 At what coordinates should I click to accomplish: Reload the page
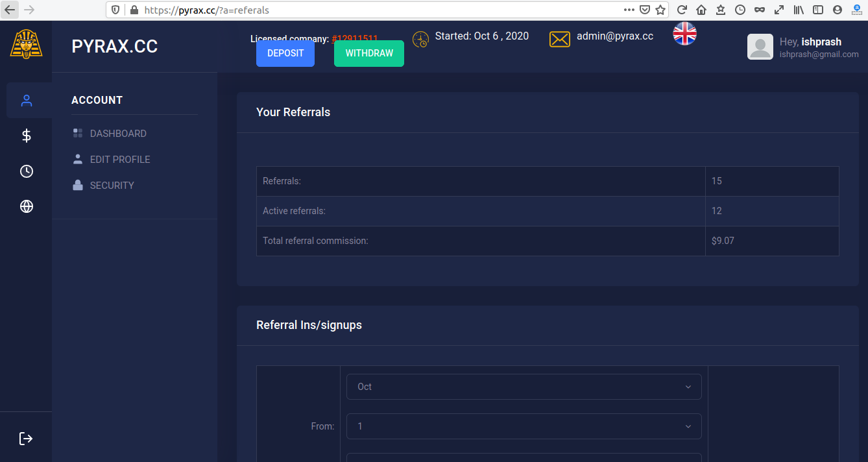[x=682, y=10]
